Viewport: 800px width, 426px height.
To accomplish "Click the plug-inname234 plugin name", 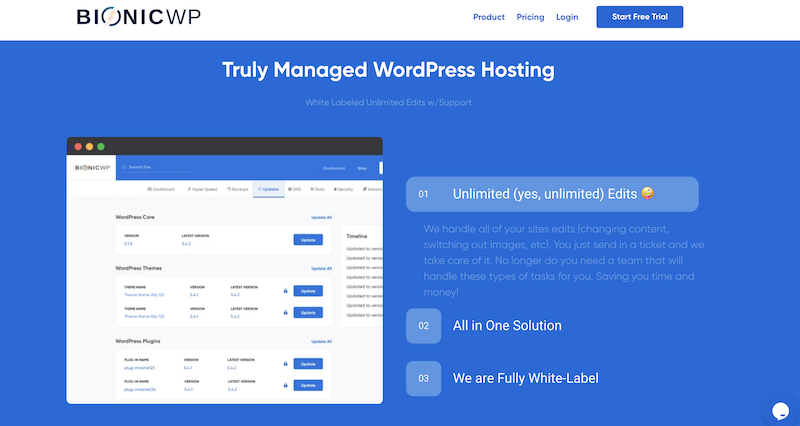I will point(139,389).
